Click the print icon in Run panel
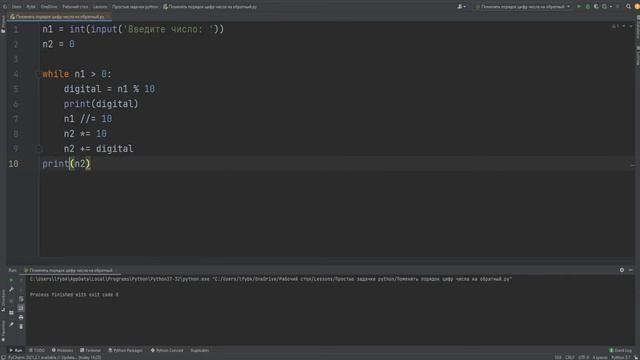The width and height of the screenshot is (640, 360). [21, 317]
